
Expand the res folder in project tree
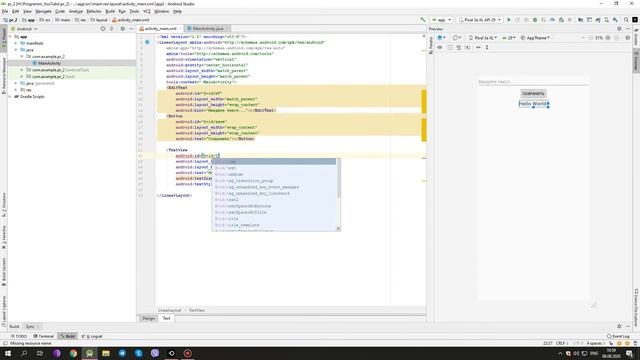coord(16,90)
